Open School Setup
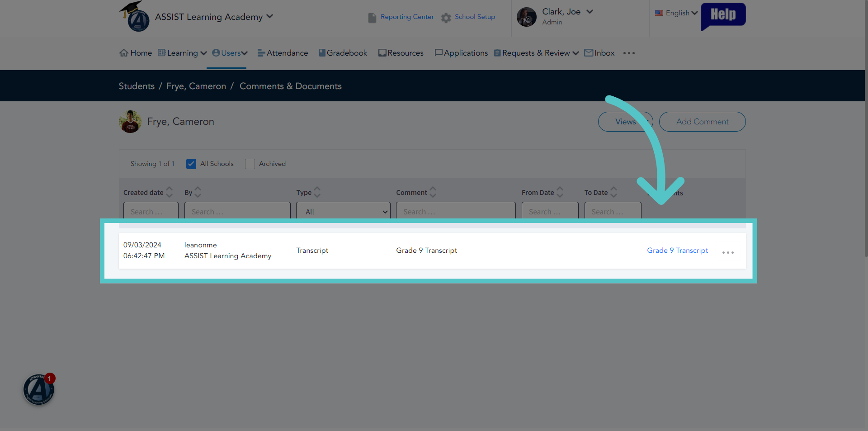Screen dimensions: 868x431 (475, 17)
